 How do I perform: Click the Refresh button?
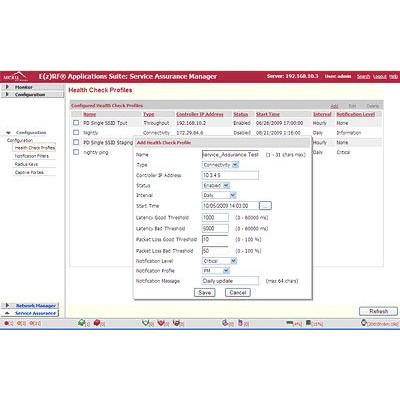(378, 311)
